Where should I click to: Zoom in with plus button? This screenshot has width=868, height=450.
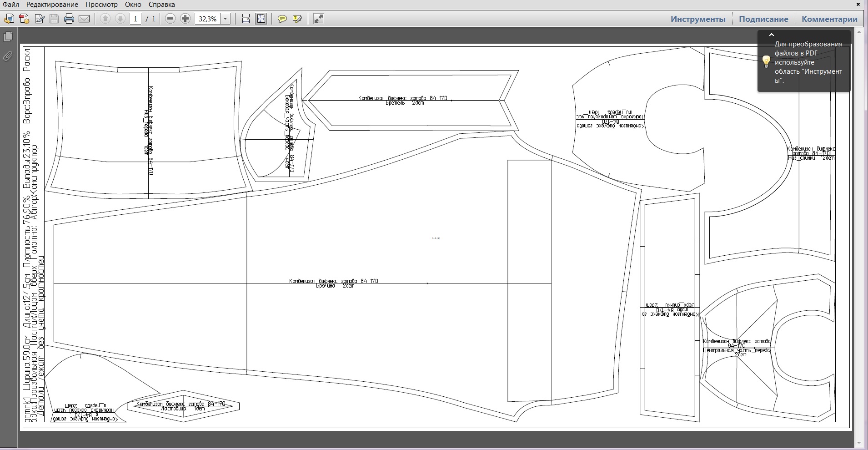(x=185, y=19)
